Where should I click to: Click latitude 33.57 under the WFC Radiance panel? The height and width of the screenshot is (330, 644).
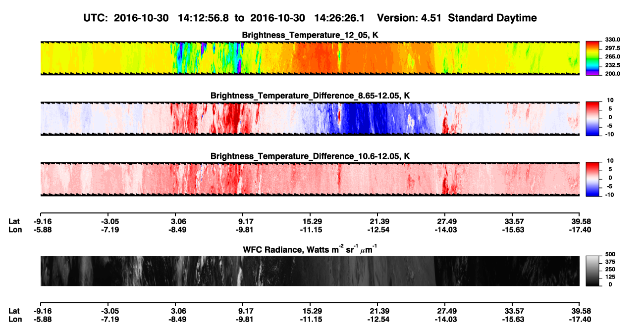513,311
